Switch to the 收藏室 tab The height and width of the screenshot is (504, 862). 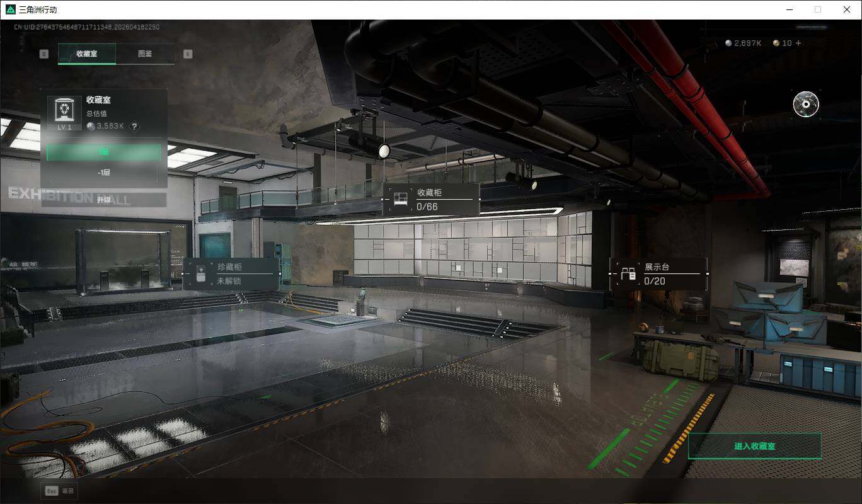pyautogui.click(x=86, y=54)
